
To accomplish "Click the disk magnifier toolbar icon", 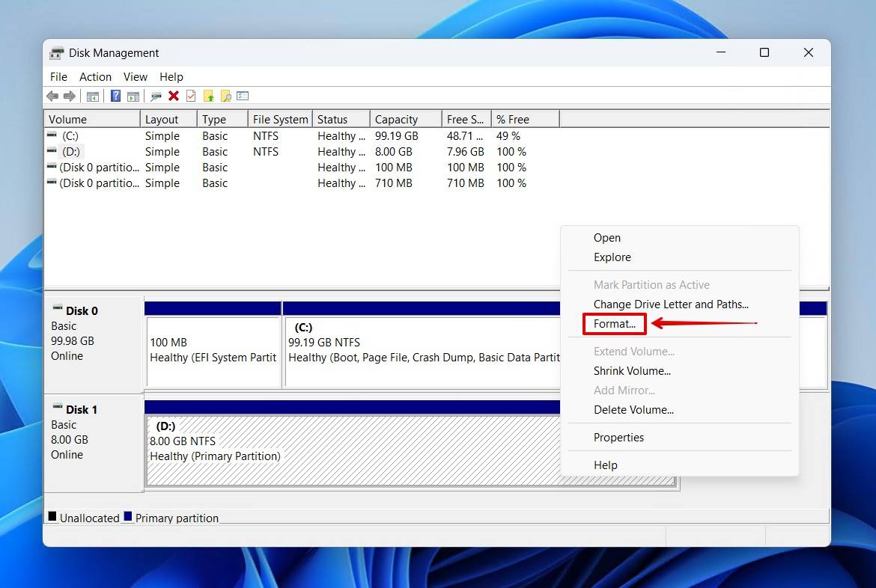I will point(156,96).
